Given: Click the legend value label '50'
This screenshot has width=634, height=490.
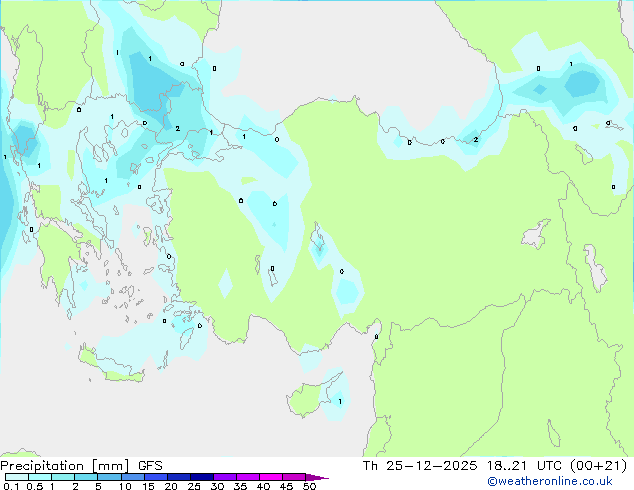Looking at the screenshot, I should click(309, 486).
